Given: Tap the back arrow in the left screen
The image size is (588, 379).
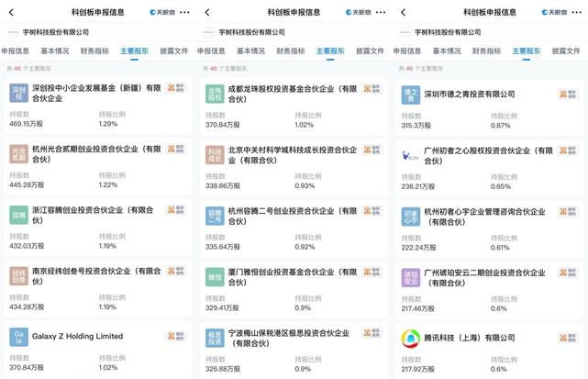Looking at the screenshot, I should tap(11, 12).
